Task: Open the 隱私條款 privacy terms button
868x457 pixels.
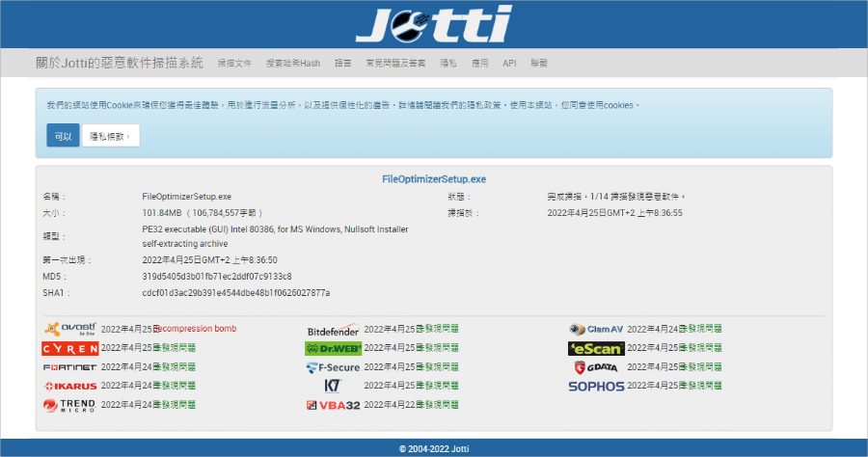Action: coord(111,136)
